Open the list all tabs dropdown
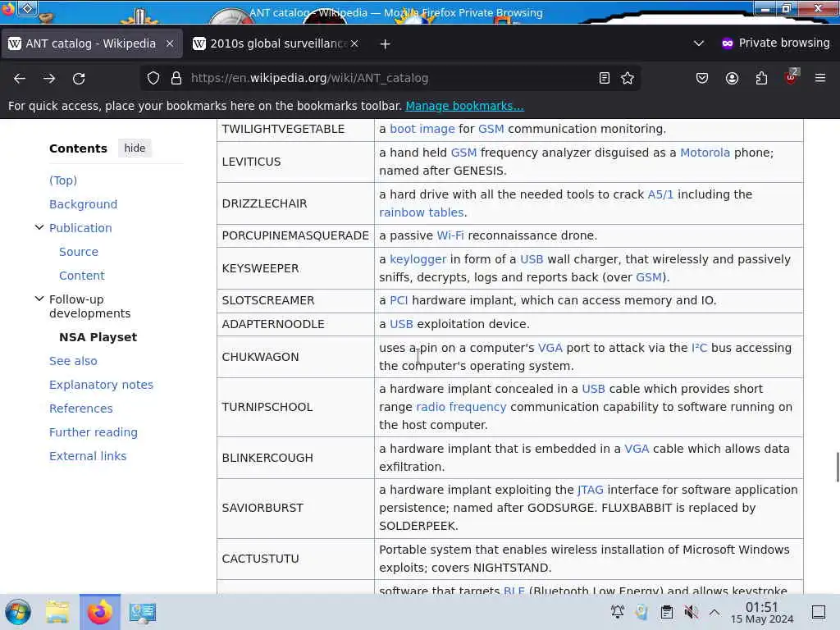This screenshot has width=840, height=630. point(699,43)
